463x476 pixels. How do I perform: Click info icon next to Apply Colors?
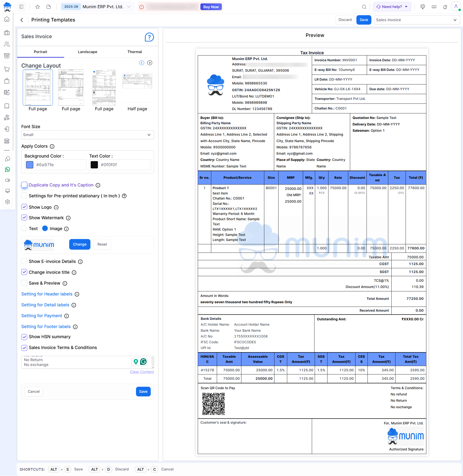(x=52, y=146)
